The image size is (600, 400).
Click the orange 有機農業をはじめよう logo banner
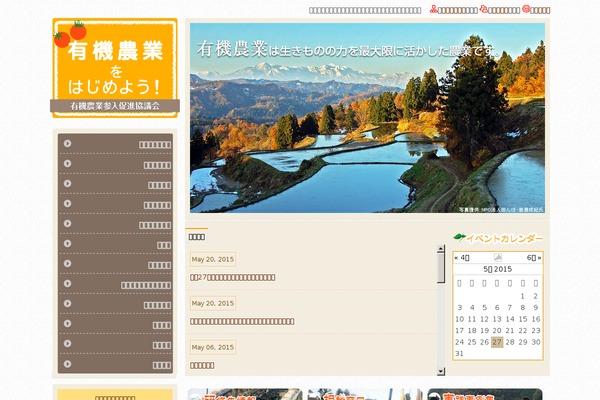tap(115, 68)
